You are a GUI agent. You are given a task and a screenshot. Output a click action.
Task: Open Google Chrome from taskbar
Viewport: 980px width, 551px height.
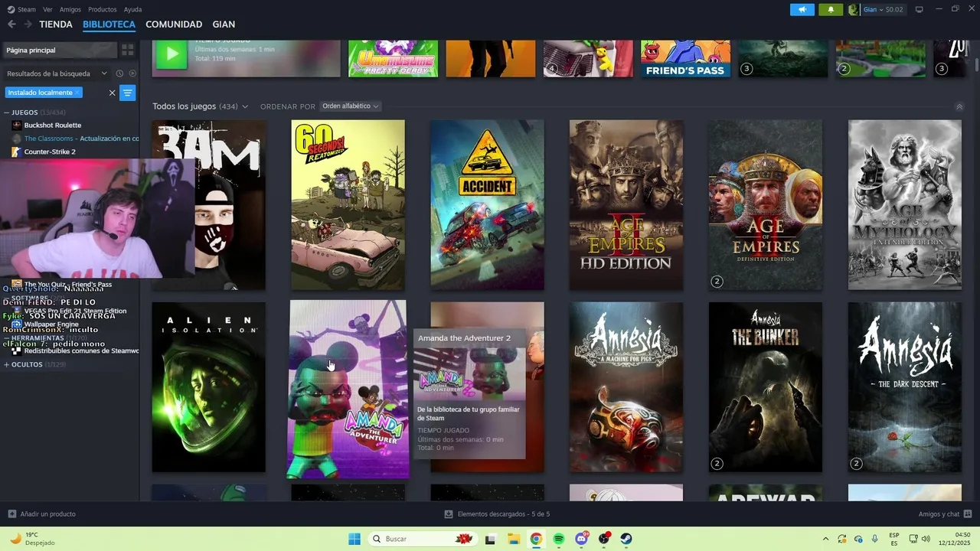pos(536,539)
